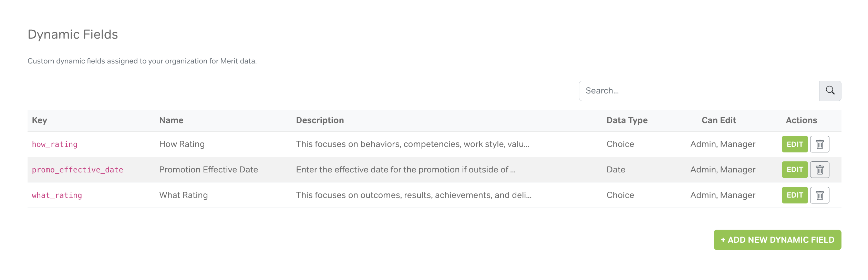868x280 pixels.
Task: Open the how_rating key link
Action: [55, 144]
